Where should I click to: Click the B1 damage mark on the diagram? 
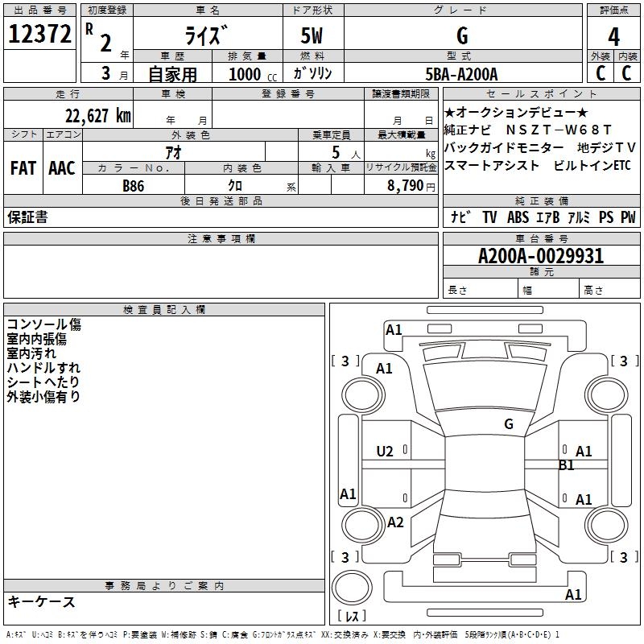point(566,465)
